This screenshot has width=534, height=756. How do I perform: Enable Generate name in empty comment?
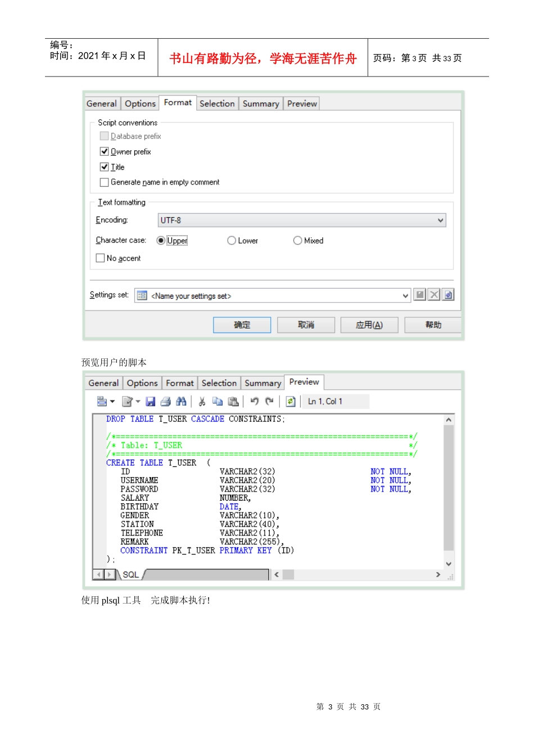click(x=104, y=182)
